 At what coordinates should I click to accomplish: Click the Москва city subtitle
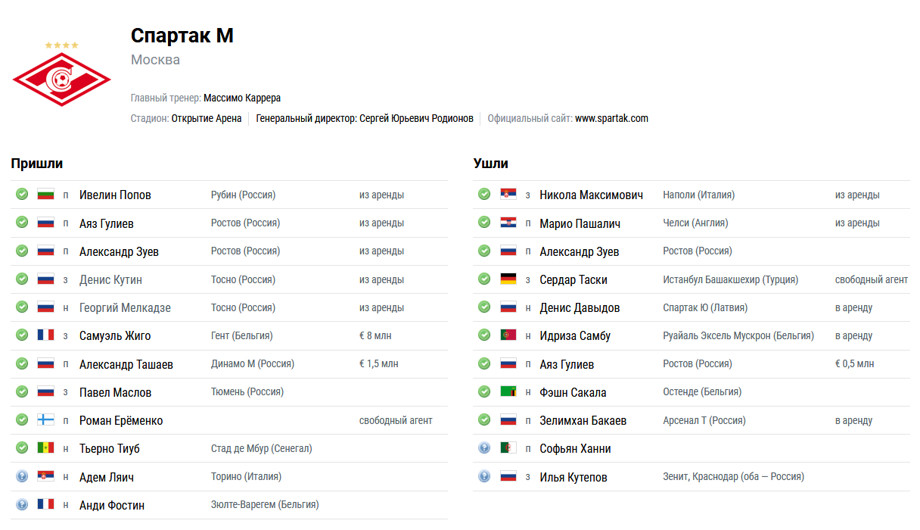tap(155, 60)
